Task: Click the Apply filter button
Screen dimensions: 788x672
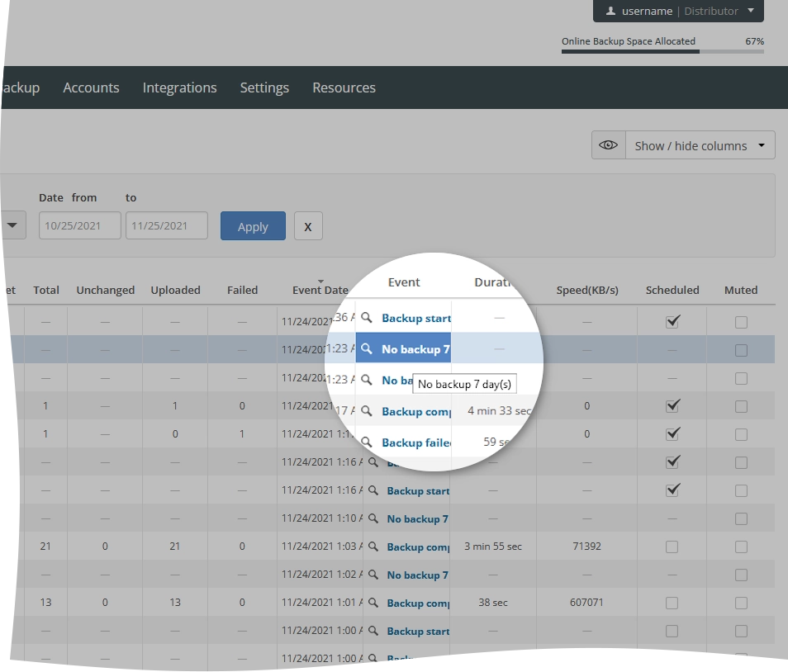Action: (x=253, y=226)
